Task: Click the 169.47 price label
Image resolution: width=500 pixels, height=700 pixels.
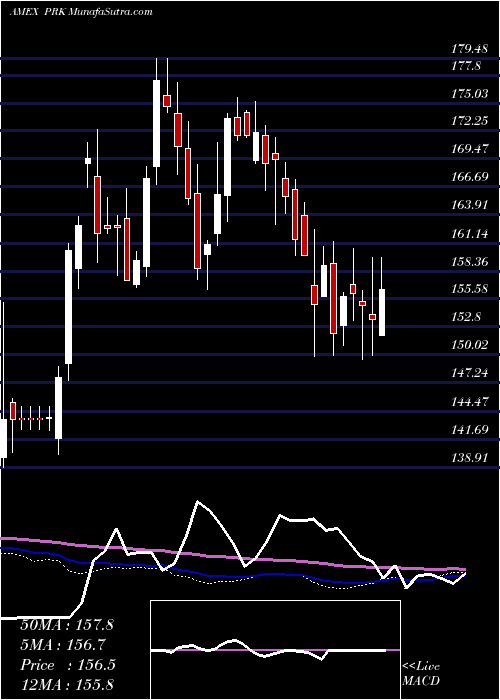Action: click(468, 149)
